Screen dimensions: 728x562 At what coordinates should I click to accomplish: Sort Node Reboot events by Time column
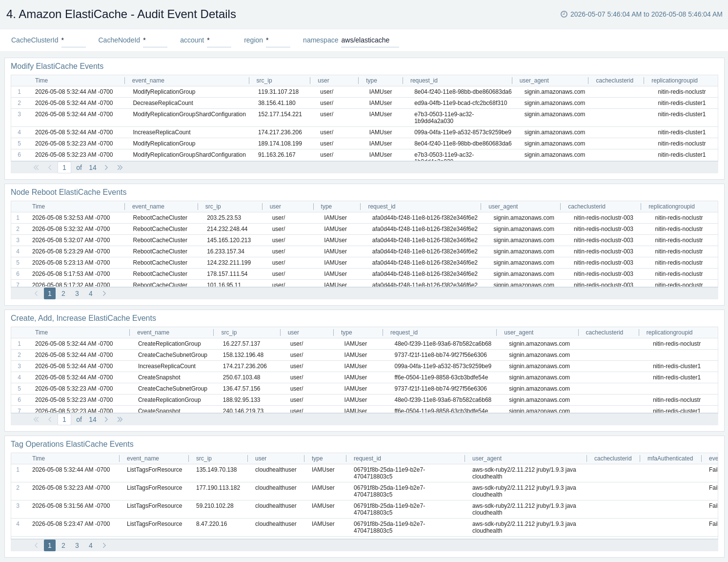[39, 207]
